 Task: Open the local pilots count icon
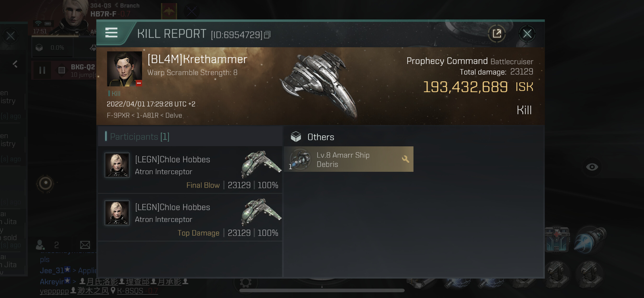tap(40, 245)
